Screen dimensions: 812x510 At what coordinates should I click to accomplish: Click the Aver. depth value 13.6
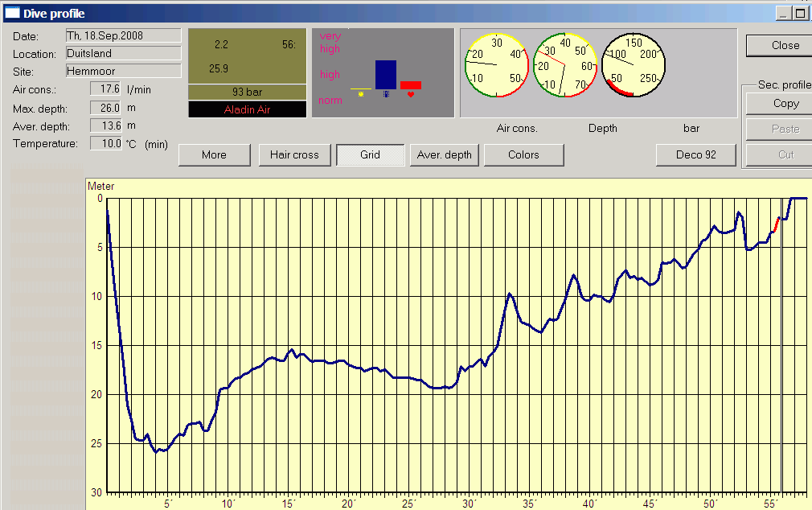click(106, 125)
